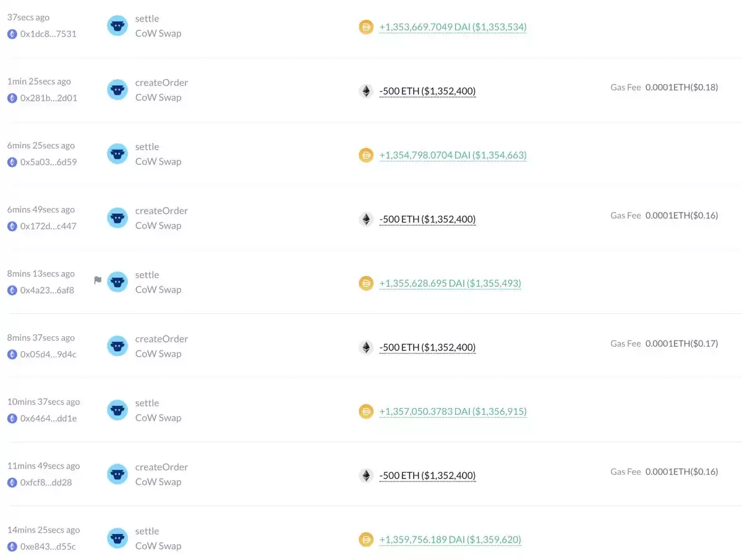
Task: Click the "1min 25secs ago" timestamp
Action: 39,82
